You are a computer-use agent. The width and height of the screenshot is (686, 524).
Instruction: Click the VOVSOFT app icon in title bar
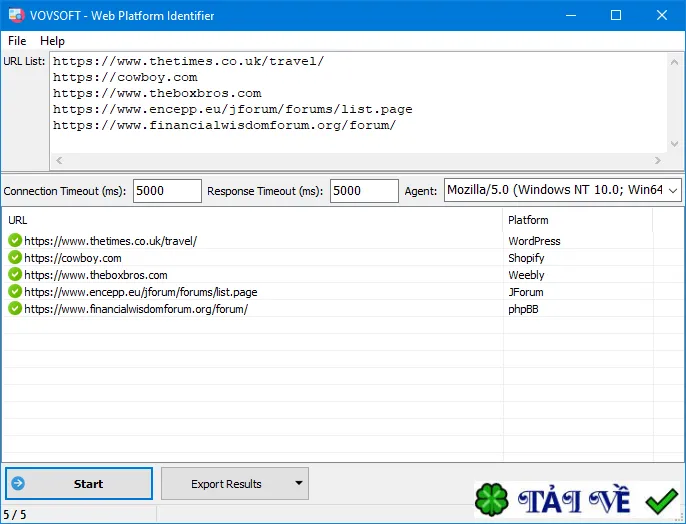coord(17,15)
